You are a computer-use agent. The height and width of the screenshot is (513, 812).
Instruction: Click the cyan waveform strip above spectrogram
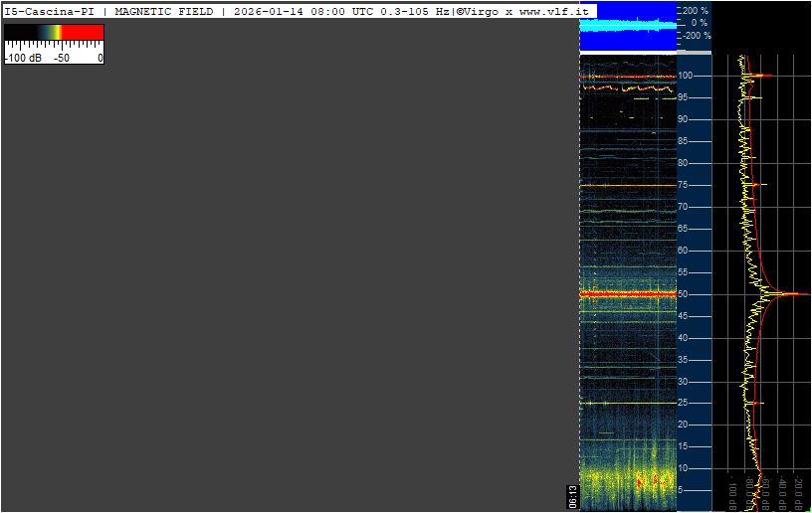pos(628,25)
